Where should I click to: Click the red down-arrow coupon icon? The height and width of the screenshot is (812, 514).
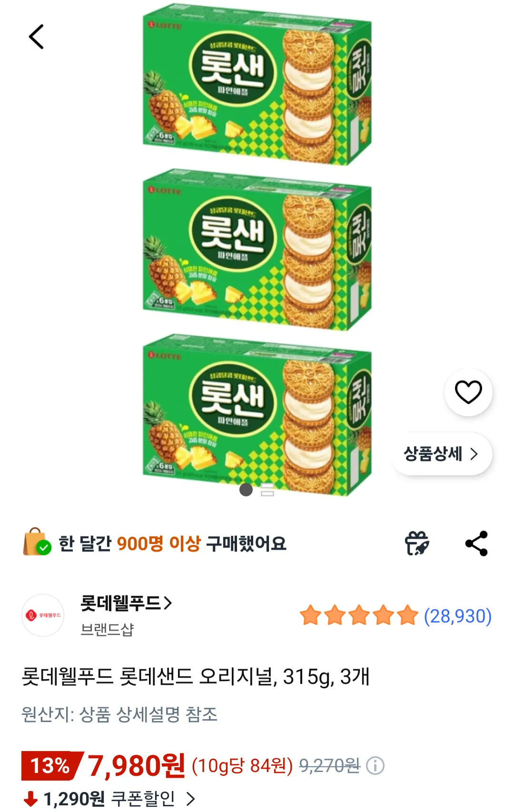tap(30, 799)
